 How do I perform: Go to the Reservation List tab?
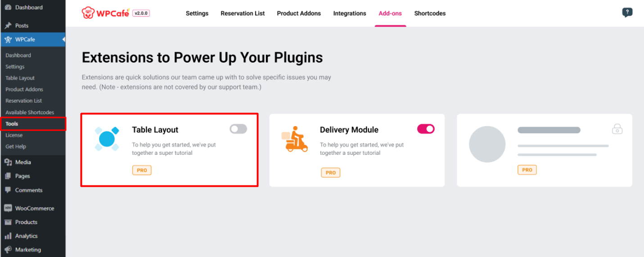[x=243, y=14]
